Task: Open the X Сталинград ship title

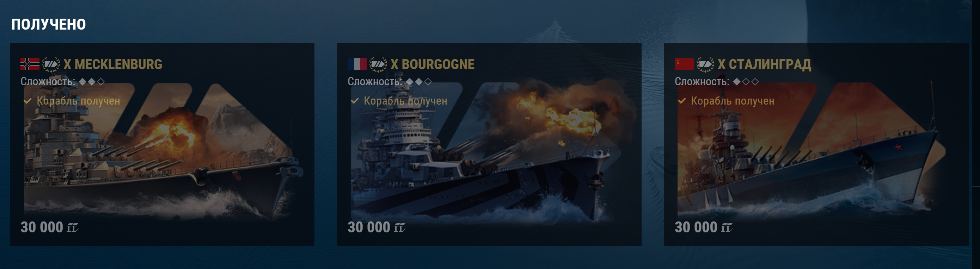Action: pos(764,64)
